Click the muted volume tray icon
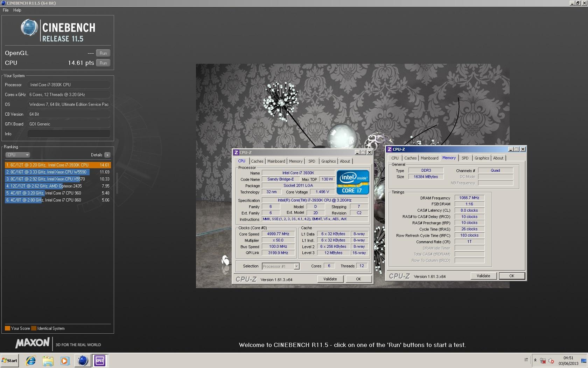 (x=551, y=361)
